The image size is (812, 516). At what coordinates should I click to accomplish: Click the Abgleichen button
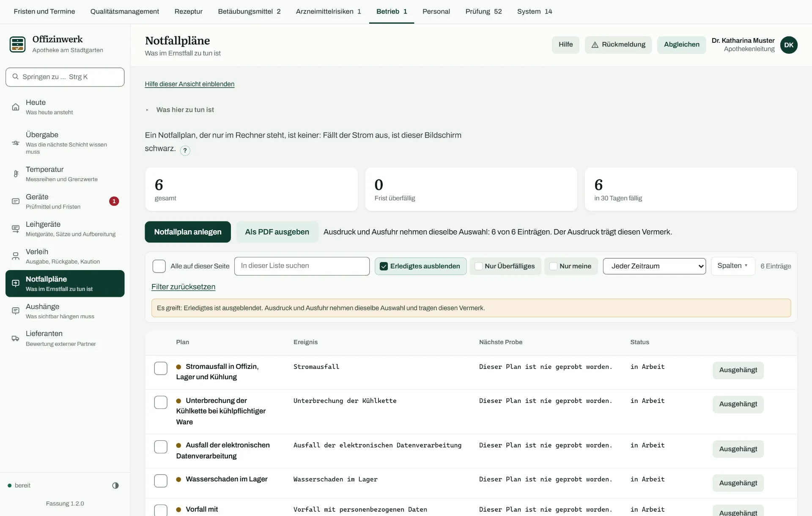click(x=681, y=45)
